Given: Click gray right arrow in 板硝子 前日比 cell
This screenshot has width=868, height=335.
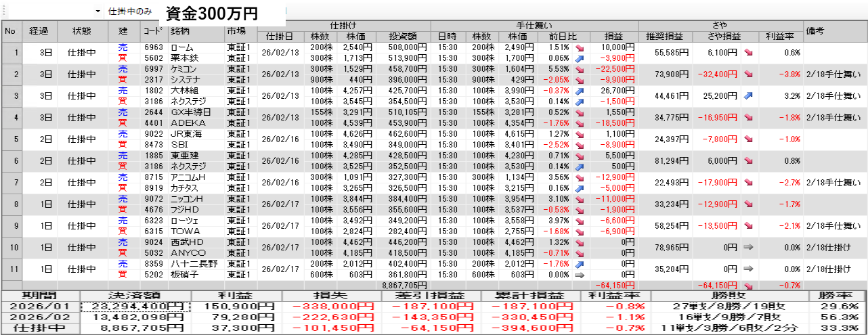Looking at the screenshot, I should coord(580,275).
